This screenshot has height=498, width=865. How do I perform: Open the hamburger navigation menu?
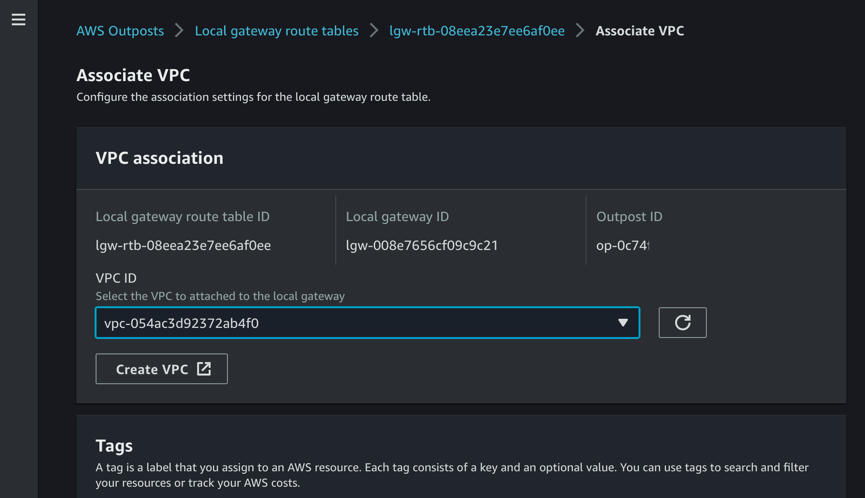coord(18,20)
